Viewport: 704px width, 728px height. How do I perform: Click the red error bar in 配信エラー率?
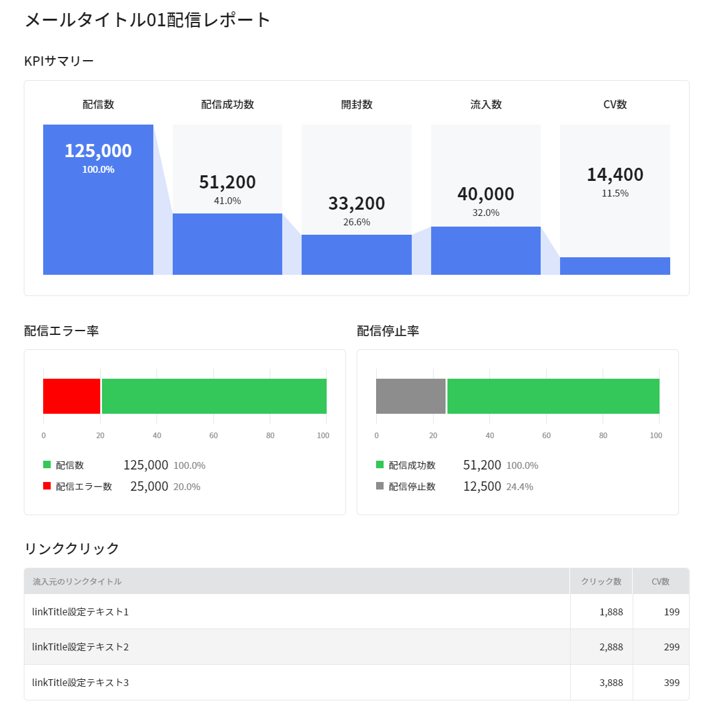(x=71, y=396)
